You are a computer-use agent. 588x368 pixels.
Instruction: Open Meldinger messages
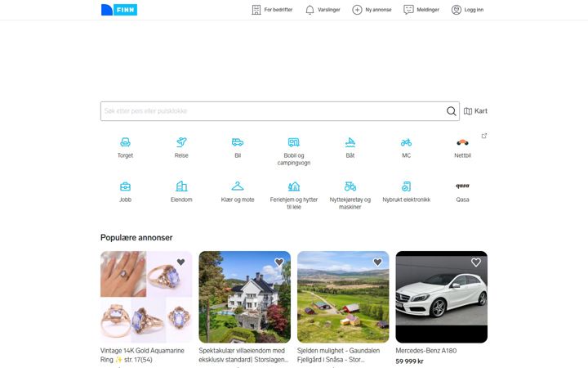(x=421, y=10)
